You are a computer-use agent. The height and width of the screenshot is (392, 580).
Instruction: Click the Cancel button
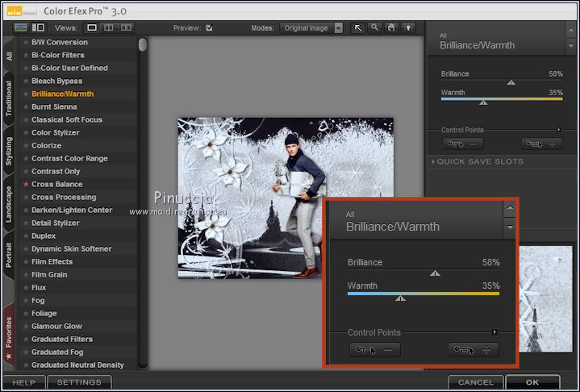point(475,382)
